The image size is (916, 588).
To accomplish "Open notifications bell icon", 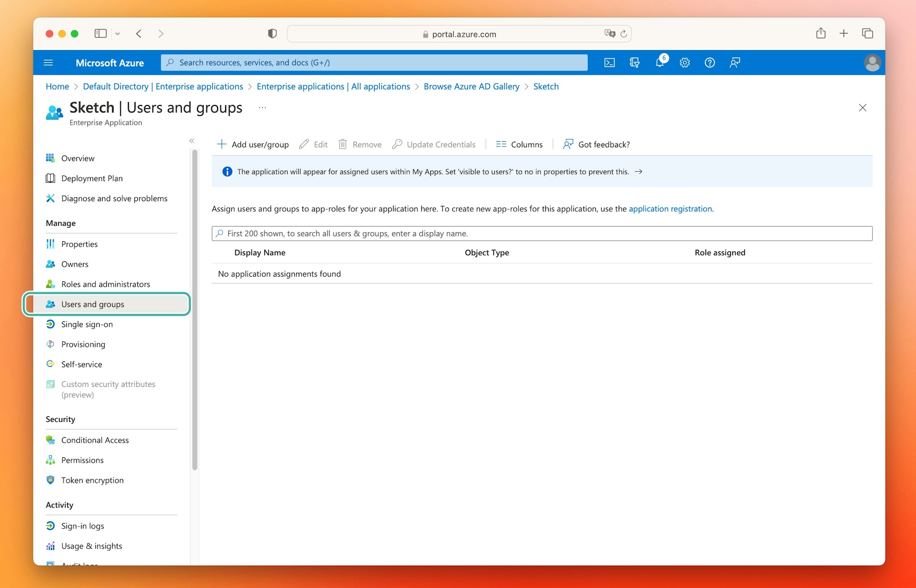I will pos(660,62).
